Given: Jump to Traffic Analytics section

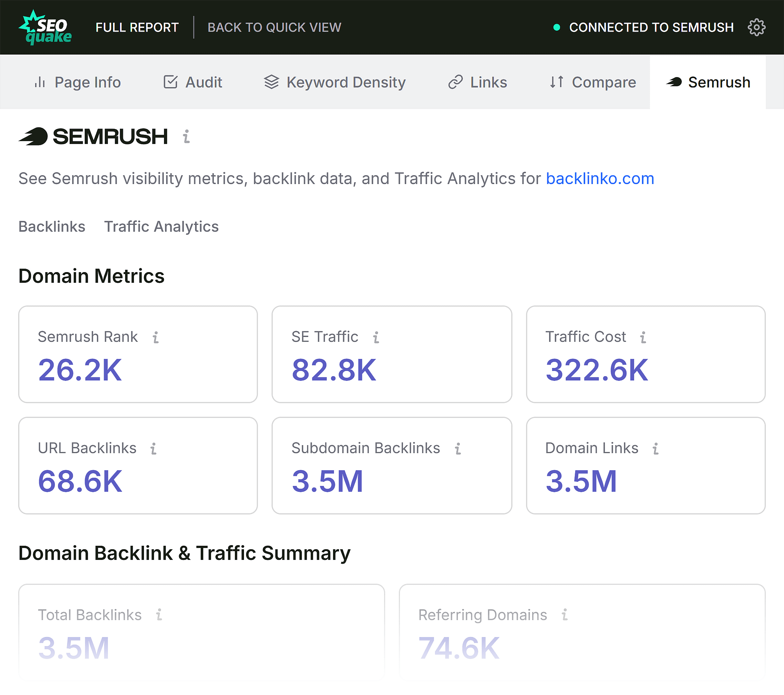Looking at the screenshot, I should 162,227.
